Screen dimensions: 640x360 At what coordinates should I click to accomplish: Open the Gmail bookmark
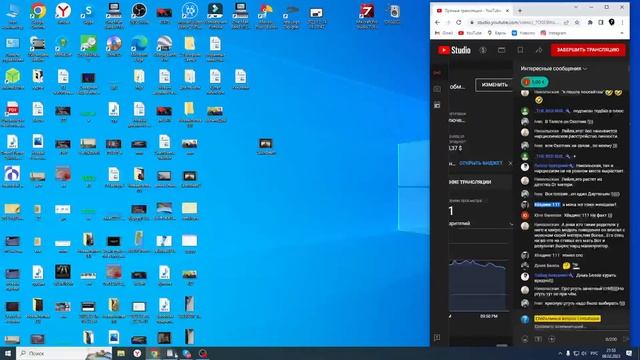click(x=444, y=33)
